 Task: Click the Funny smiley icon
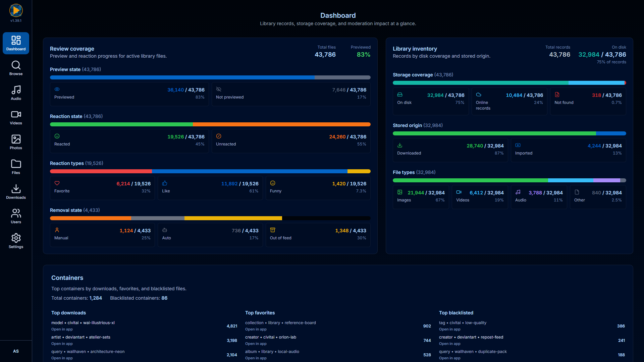pos(273,183)
